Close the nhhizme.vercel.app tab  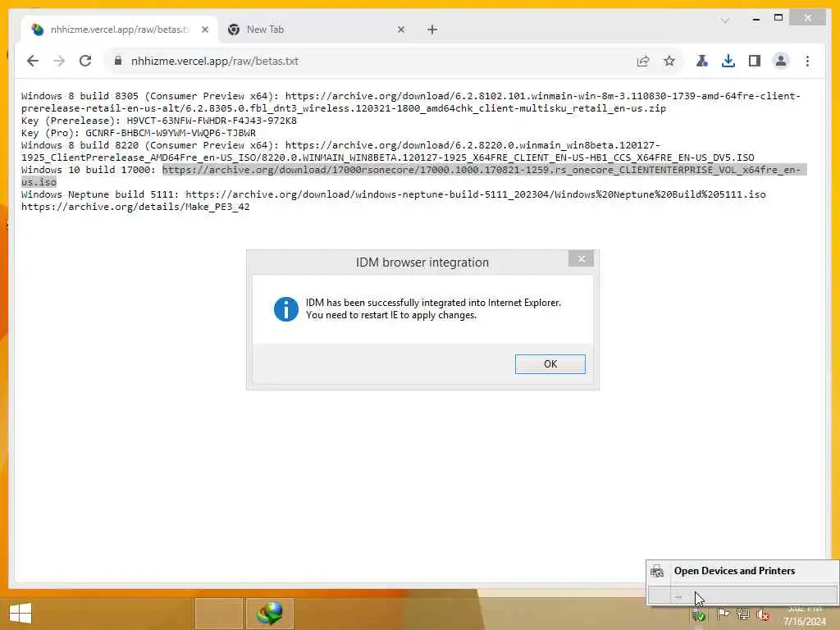pos(204,30)
